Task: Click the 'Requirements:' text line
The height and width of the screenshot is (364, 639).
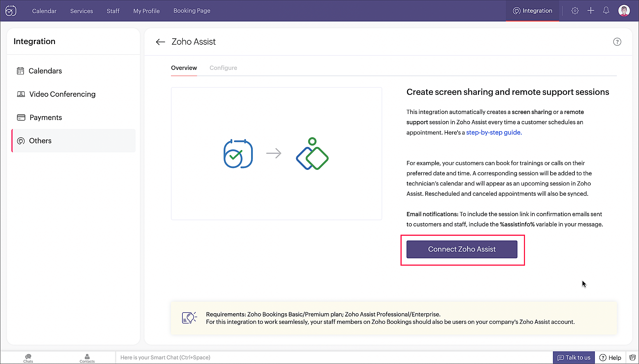Action: pyautogui.click(x=323, y=314)
